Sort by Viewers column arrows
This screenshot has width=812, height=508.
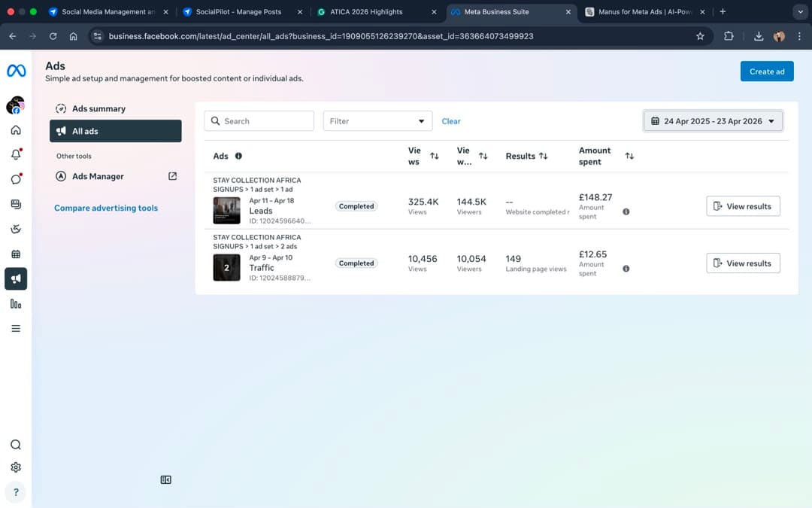click(483, 156)
